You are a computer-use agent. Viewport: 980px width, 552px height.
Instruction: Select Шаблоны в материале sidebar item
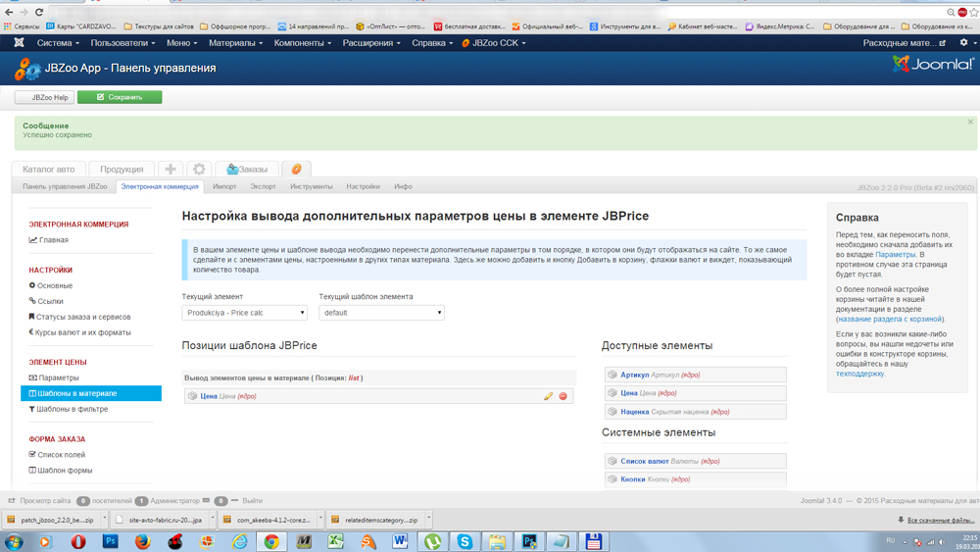[x=91, y=393]
